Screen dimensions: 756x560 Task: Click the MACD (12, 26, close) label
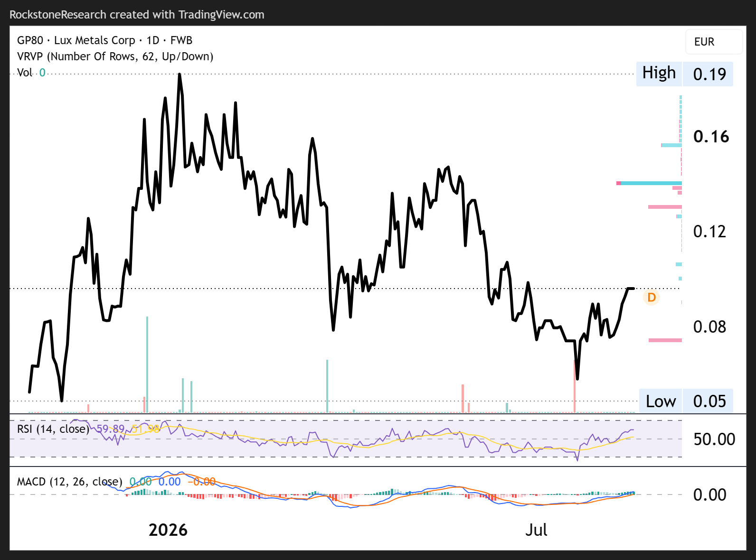tap(69, 482)
